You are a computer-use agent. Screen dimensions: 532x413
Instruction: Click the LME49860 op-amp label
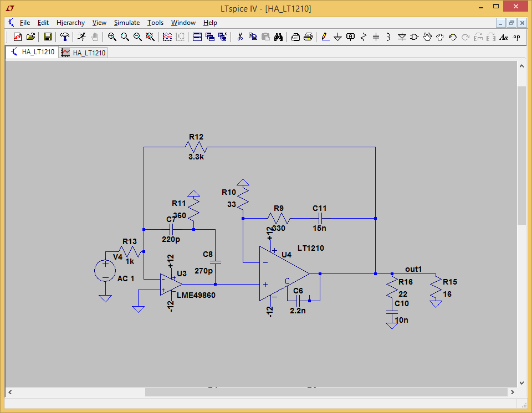(196, 295)
